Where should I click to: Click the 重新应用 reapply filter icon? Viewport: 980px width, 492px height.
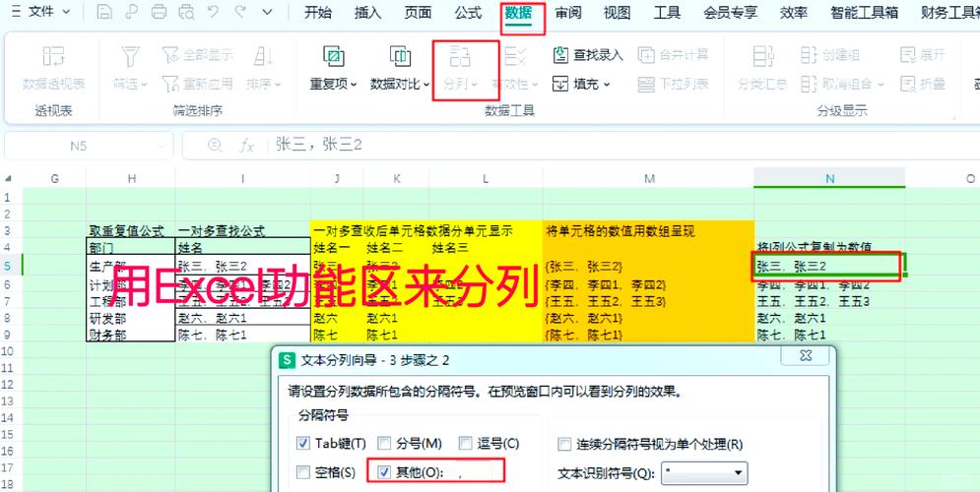pyautogui.click(x=170, y=83)
